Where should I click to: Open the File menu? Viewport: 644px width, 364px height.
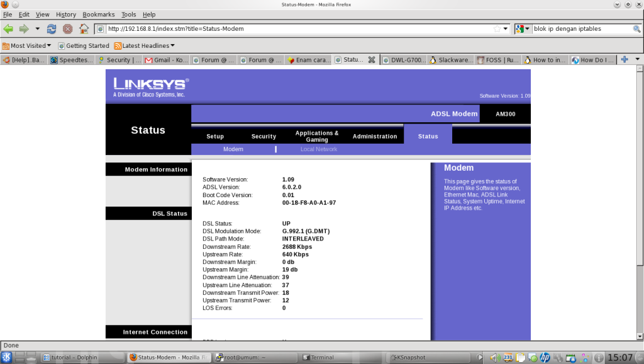pyautogui.click(x=8, y=14)
